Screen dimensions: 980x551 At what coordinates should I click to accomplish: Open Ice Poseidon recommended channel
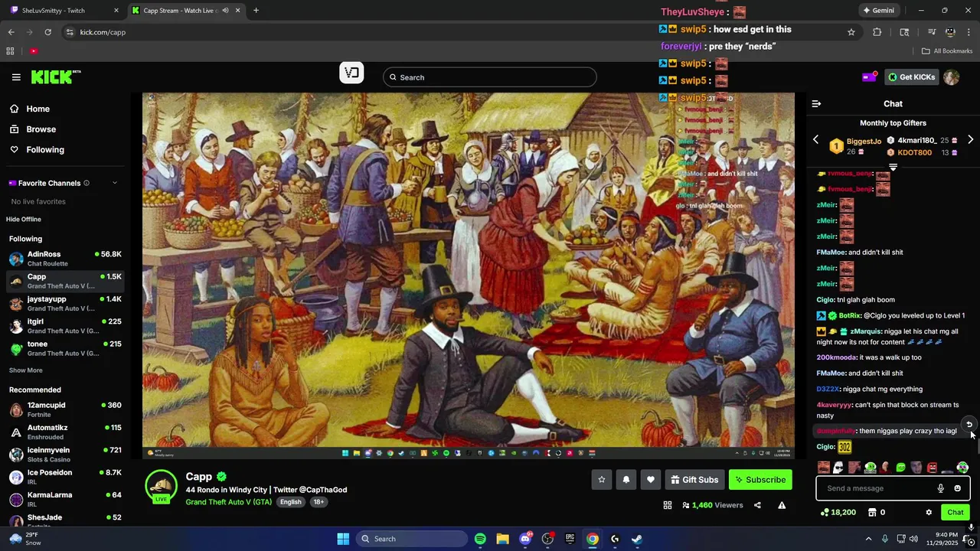(x=64, y=477)
